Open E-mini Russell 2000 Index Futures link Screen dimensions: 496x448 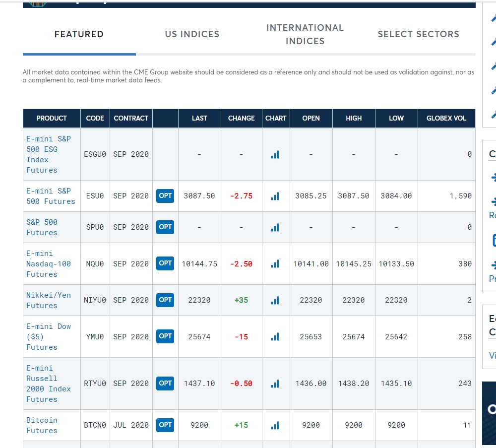49,384
